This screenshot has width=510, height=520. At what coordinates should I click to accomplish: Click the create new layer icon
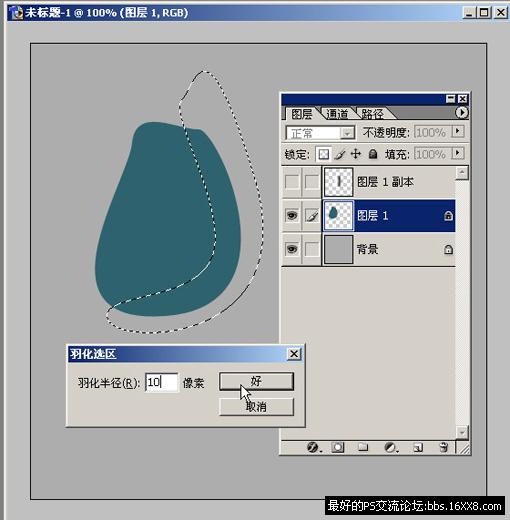[418, 447]
